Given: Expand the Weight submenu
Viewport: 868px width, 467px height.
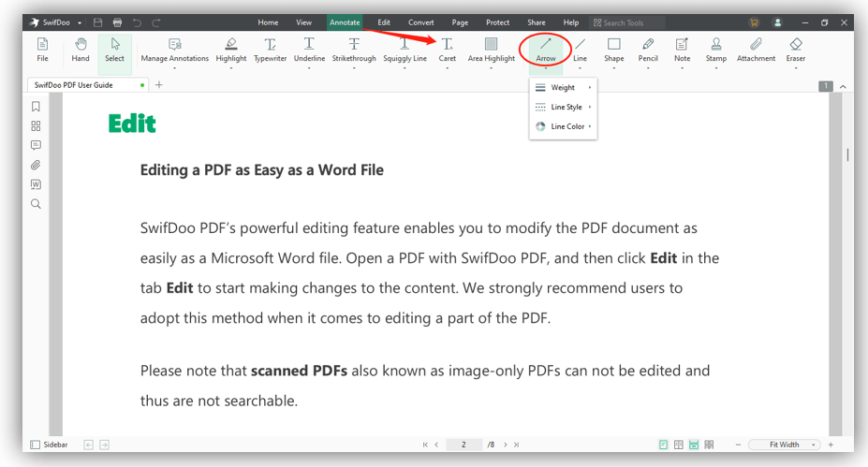Looking at the screenshot, I should (563, 87).
